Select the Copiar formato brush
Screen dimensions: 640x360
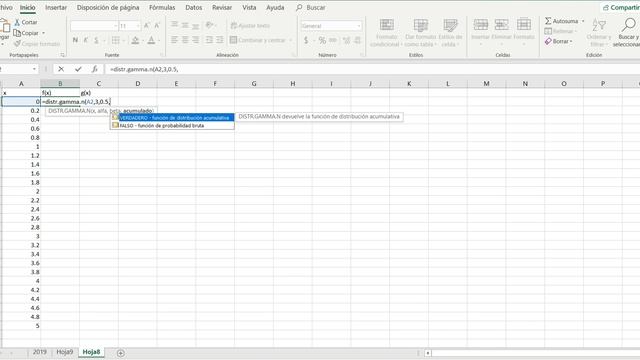[17, 44]
